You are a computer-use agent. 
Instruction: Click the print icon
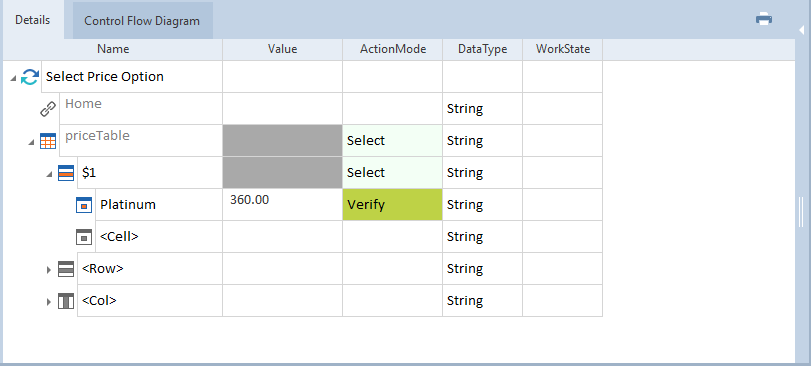[763, 20]
